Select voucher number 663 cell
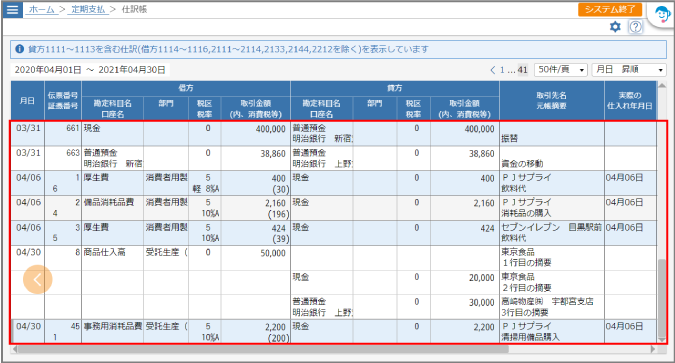Screen dimensions: 675x363 [x=63, y=158]
